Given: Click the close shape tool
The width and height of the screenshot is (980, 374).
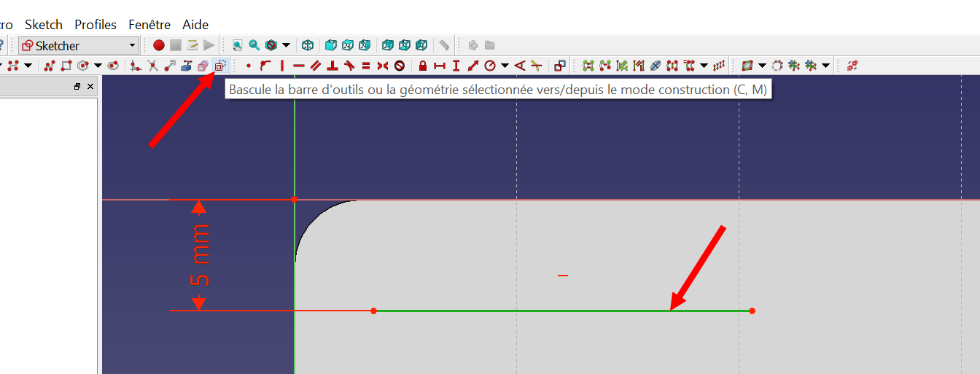Looking at the screenshot, I should coord(588,66).
